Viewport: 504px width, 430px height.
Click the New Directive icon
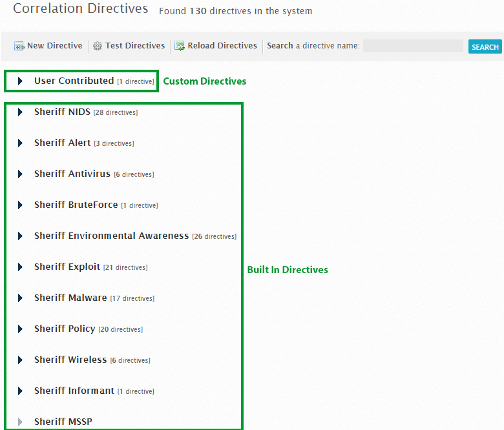coord(19,46)
